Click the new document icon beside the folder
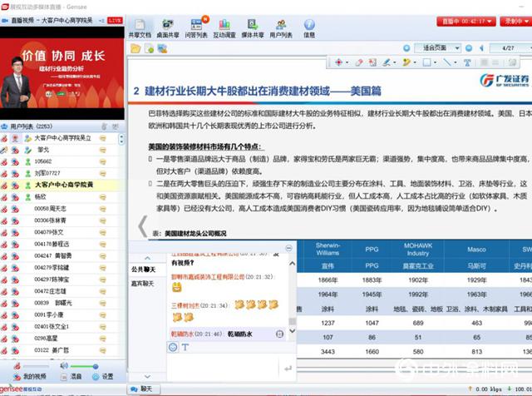532x396 pixels. coord(150,48)
